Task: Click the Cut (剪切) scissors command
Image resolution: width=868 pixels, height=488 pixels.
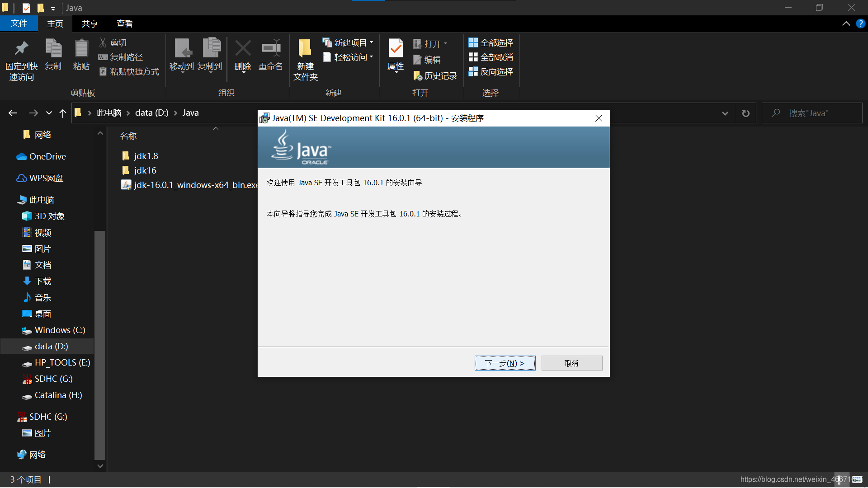Action: coord(113,42)
